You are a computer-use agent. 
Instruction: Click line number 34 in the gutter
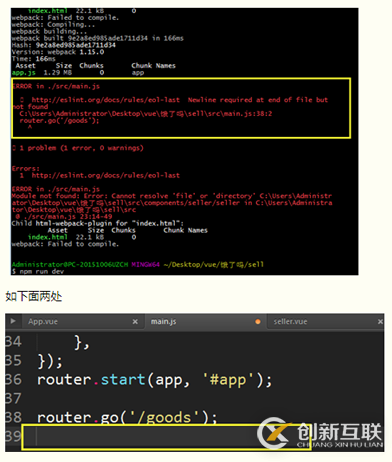[13, 342]
